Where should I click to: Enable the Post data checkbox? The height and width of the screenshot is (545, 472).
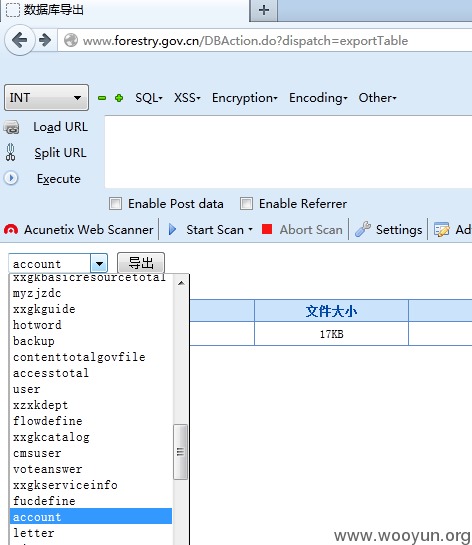click(x=115, y=204)
